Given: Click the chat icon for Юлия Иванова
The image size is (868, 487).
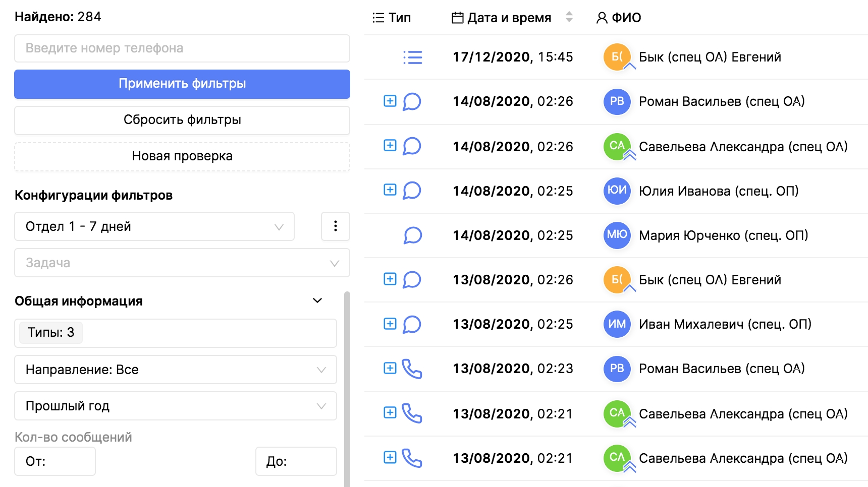Looking at the screenshot, I should pos(412,191).
